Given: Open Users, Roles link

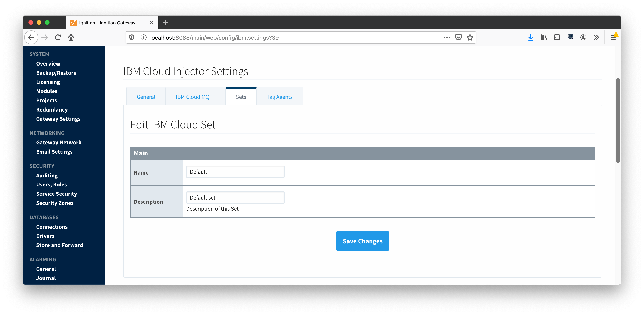Looking at the screenshot, I should click(x=52, y=185).
